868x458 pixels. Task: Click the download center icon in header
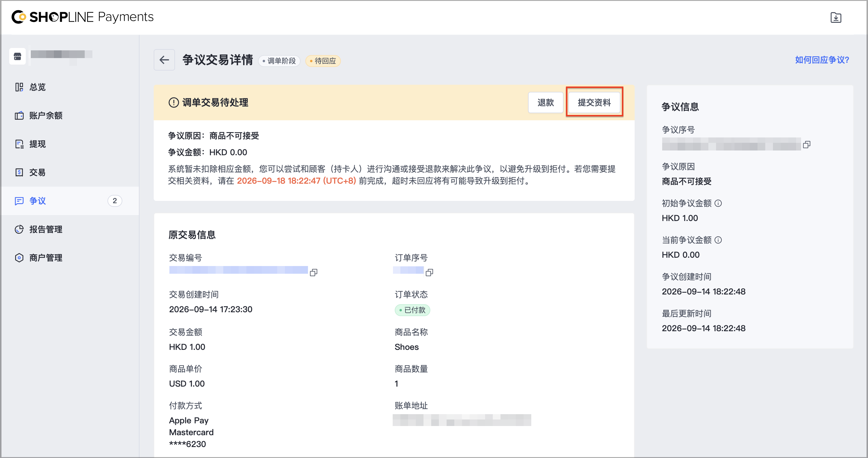836,17
